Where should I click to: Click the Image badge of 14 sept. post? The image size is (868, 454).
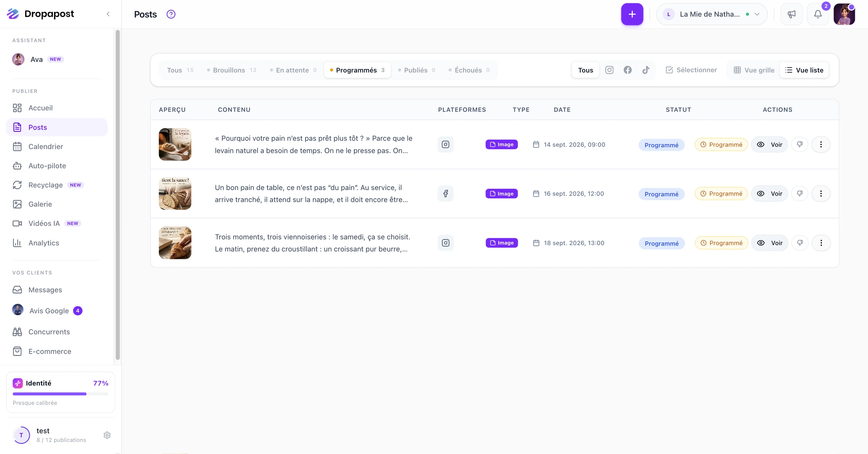(501, 144)
